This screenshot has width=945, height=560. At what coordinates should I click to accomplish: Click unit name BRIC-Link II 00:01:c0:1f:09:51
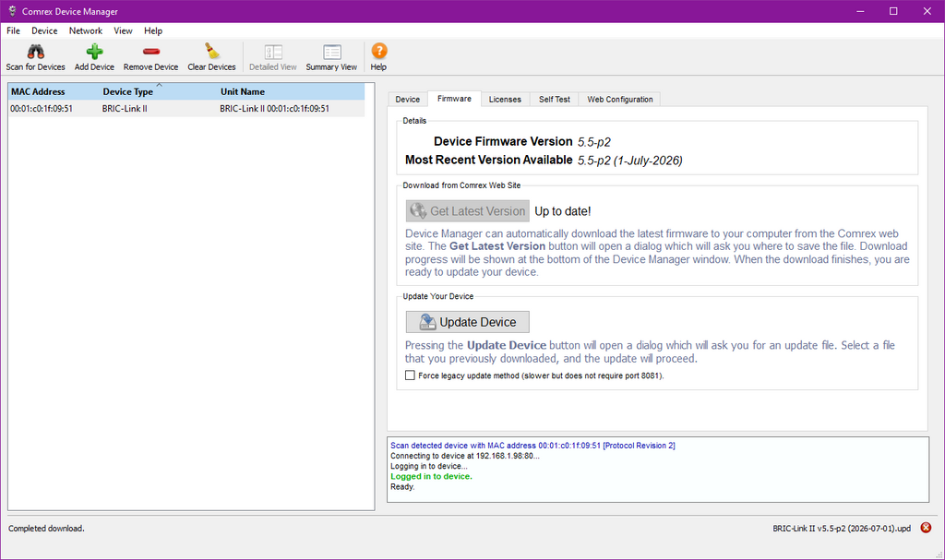275,109
